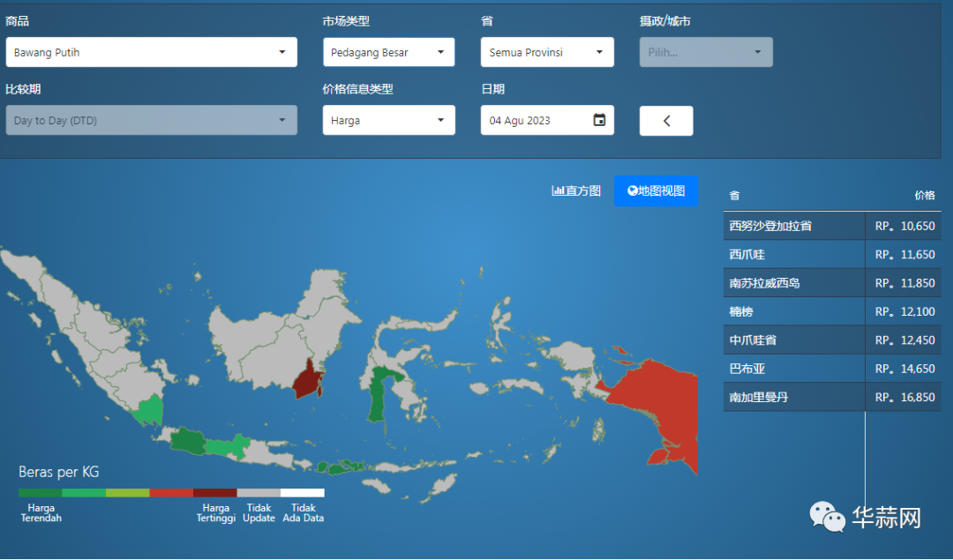Click green Lampung region on Sumatra

pyautogui.click(x=149, y=411)
